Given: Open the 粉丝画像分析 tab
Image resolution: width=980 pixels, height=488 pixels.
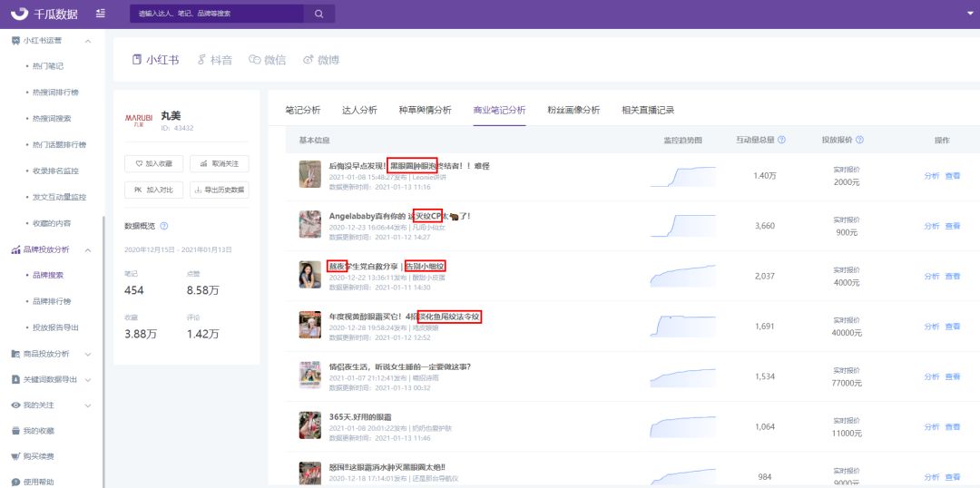Looking at the screenshot, I should pos(573,110).
